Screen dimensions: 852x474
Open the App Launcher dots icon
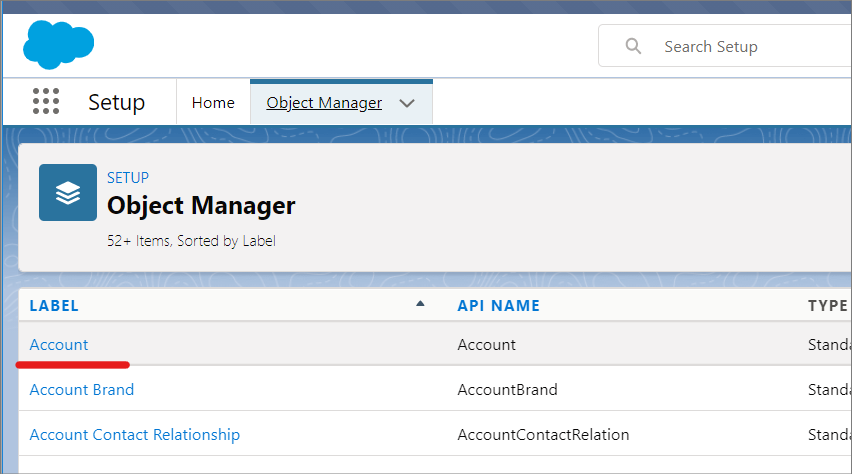46,101
